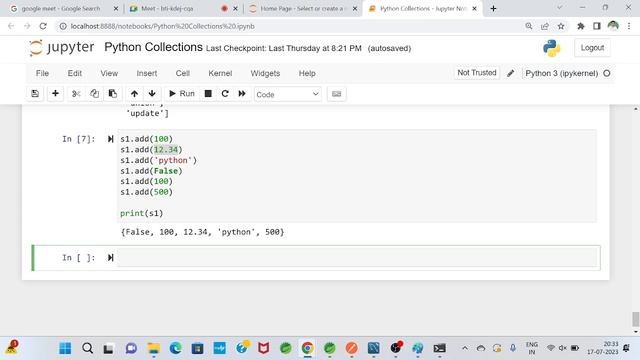Open the browser extensions puzzle icon

tap(580, 26)
